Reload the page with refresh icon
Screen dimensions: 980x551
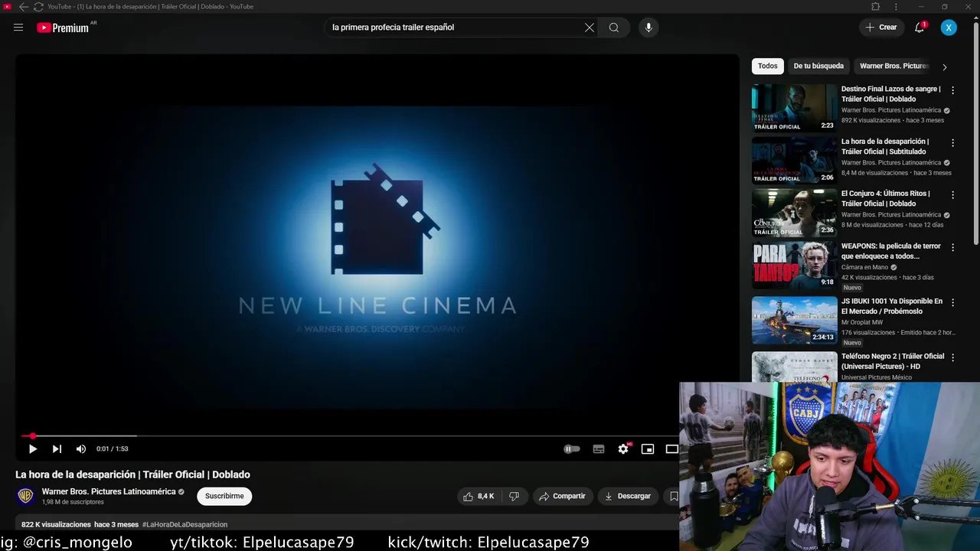click(x=38, y=6)
